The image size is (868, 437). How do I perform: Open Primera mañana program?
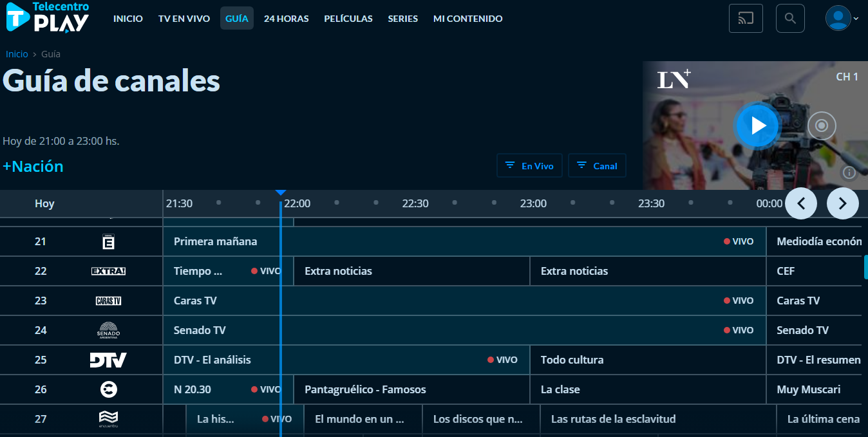464,242
